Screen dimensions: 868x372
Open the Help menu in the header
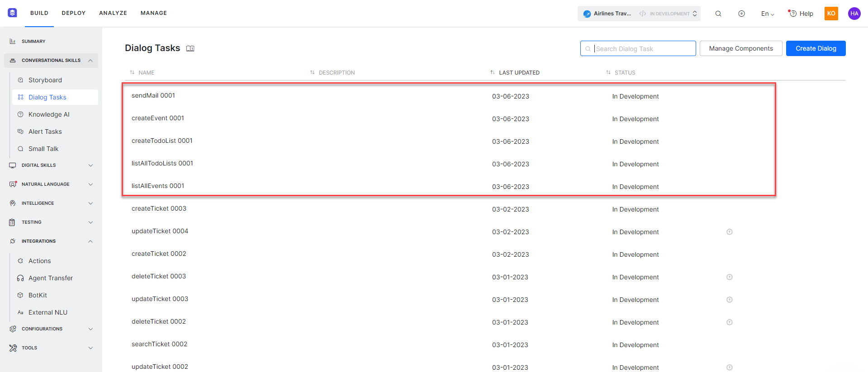coord(801,14)
